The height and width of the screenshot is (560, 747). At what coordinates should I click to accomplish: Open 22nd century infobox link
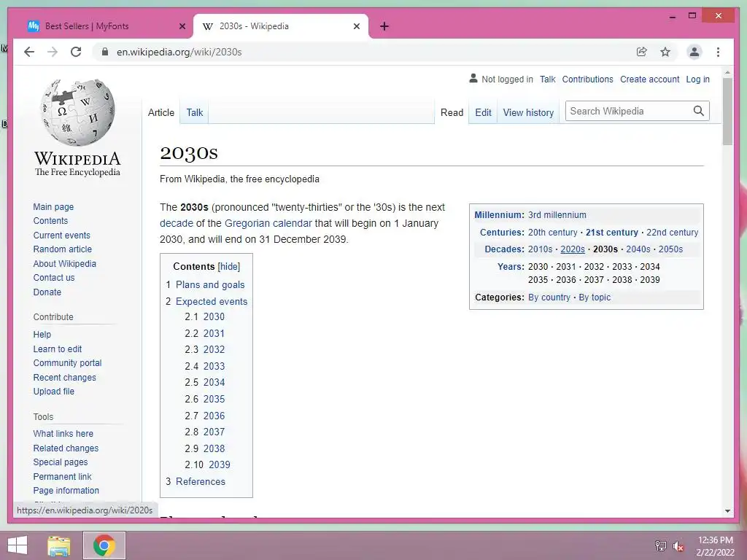[x=672, y=233]
